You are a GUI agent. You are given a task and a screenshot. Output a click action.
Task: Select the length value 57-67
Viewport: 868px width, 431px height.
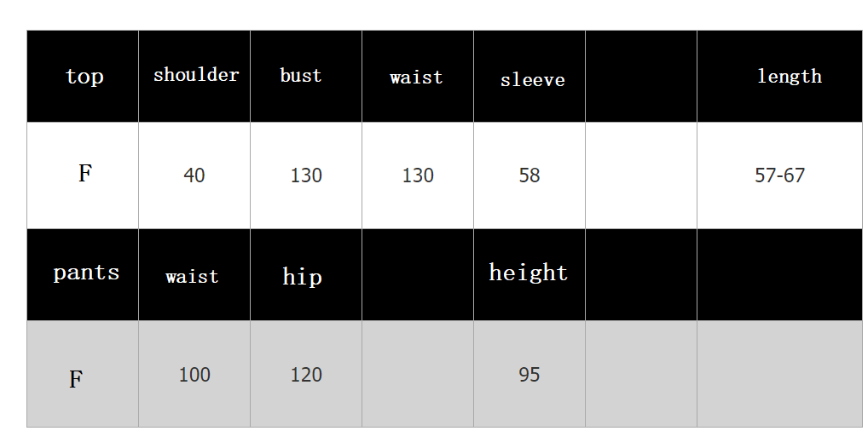[x=780, y=175]
